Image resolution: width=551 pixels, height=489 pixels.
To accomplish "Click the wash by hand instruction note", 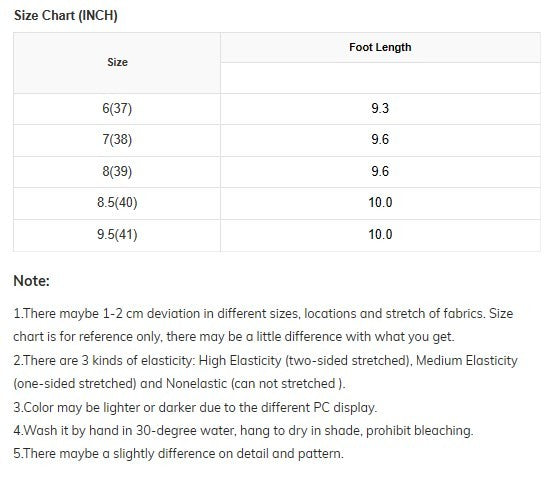I will 243,431.
